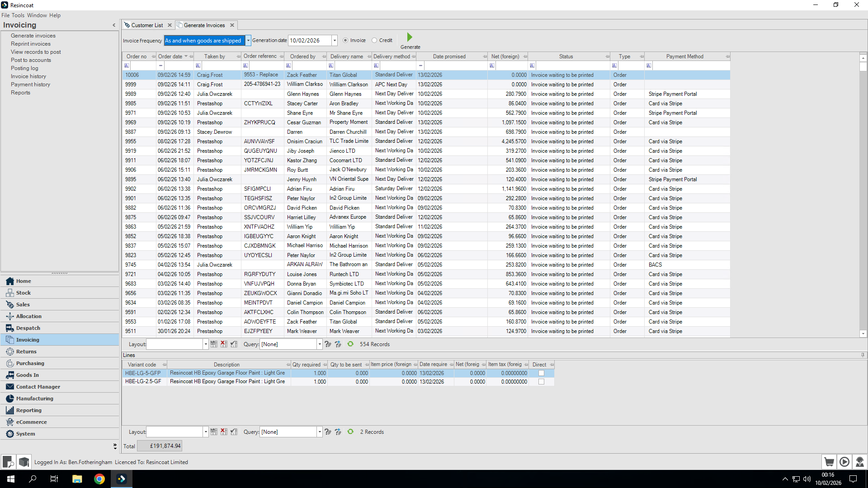Switch to the Customer List tab

(x=147, y=25)
